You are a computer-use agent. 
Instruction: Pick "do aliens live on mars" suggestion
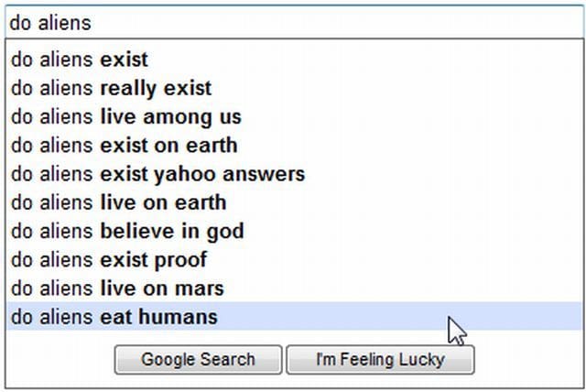tap(117, 289)
